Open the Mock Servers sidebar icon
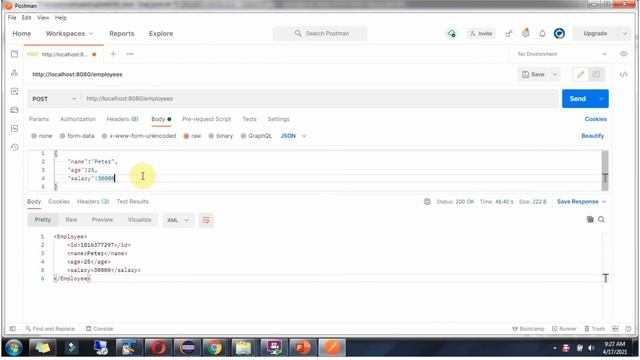The image size is (640, 360). pyautogui.click(x=14, y=110)
